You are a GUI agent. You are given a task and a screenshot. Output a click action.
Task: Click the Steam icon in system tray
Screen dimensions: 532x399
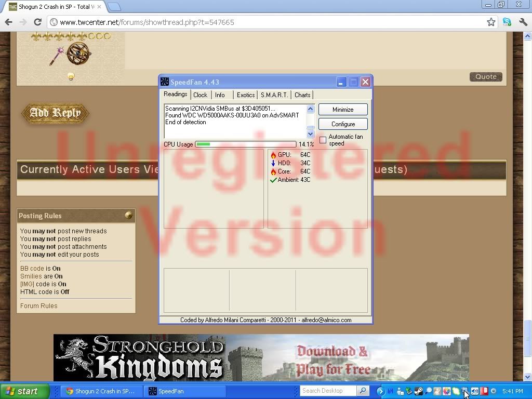click(x=418, y=391)
